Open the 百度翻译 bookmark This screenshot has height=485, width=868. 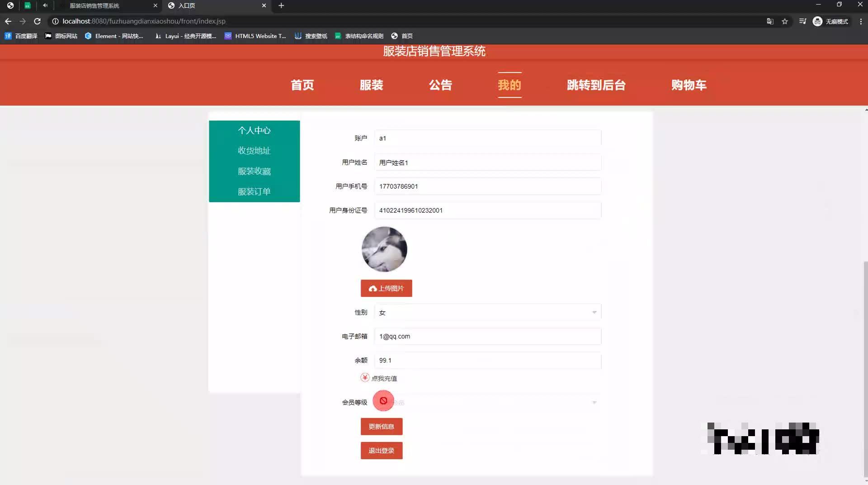(21, 36)
